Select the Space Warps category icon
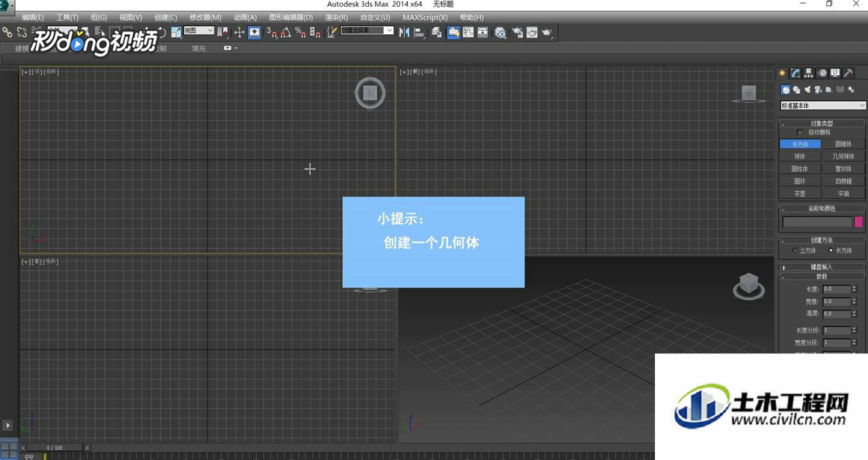This screenshot has height=460, width=868. pyautogui.click(x=840, y=89)
